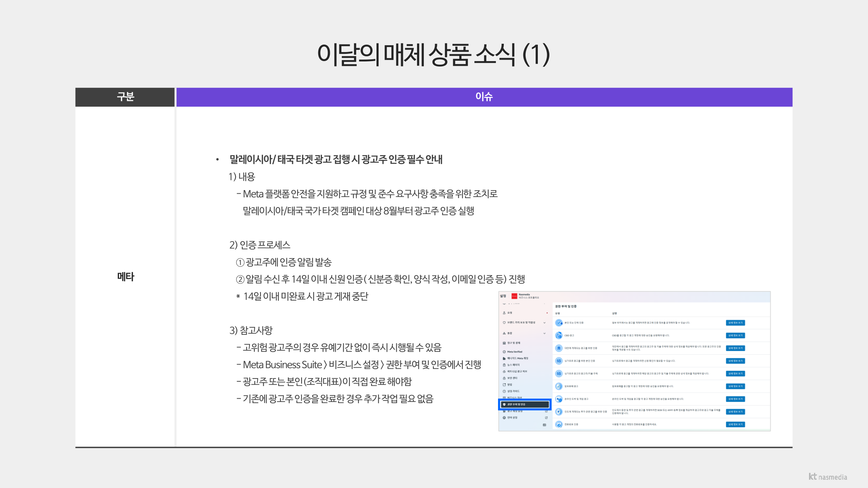This screenshot has height=488, width=868.
Task: Click the bank icon for 청구 및 결제
Action: click(x=504, y=343)
